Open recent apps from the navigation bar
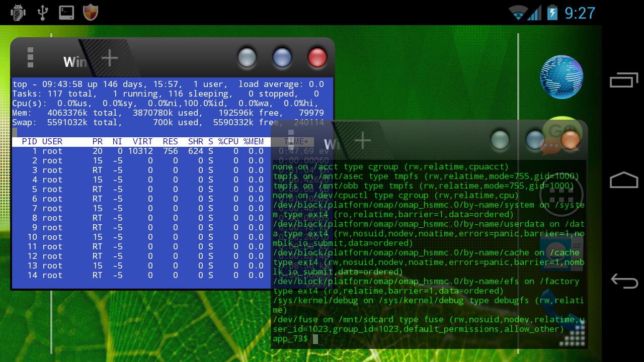Screen dimensions: 644x362 tap(624, 80)
